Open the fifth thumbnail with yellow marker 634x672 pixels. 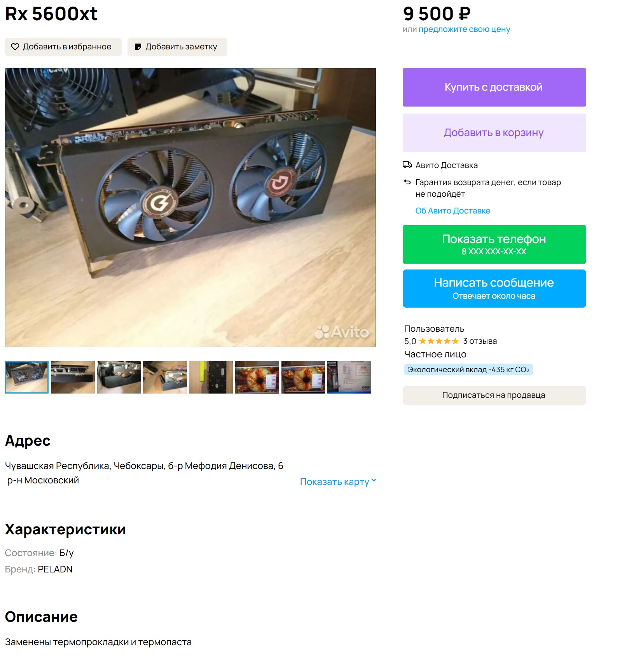click(x=211, y=377)
